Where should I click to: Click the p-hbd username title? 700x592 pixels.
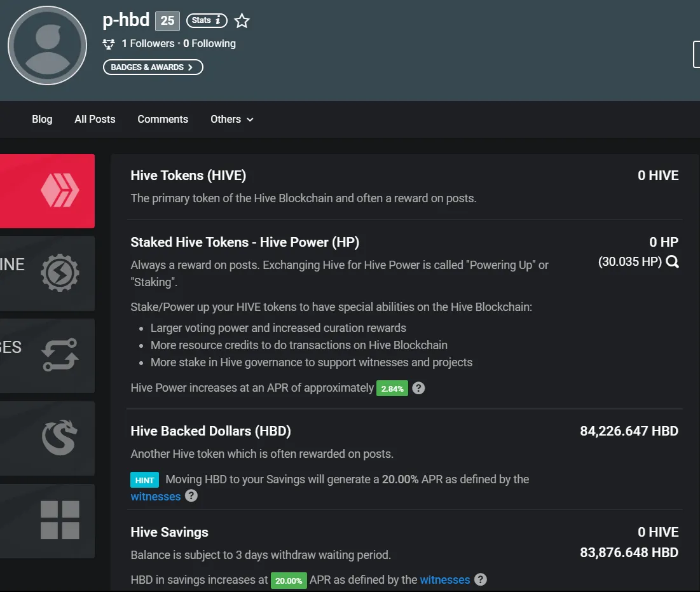pyautogui.click(x=126, y=20)
